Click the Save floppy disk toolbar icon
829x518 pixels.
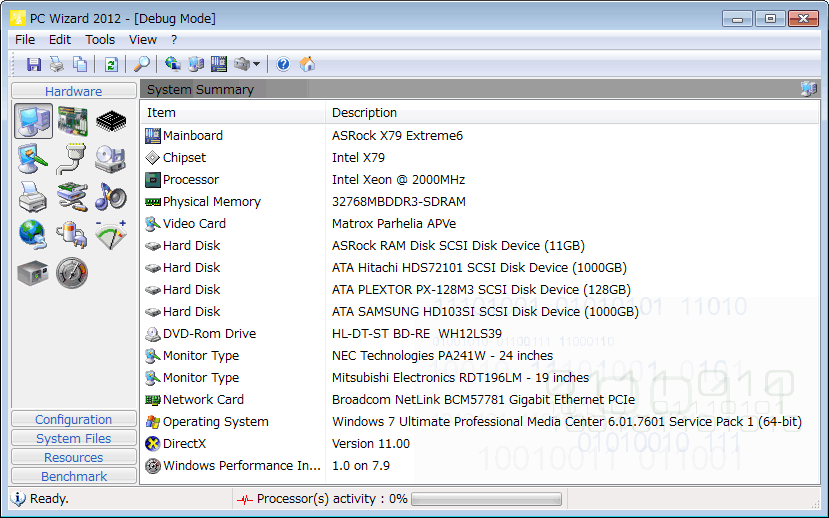(x=34, y=64)
